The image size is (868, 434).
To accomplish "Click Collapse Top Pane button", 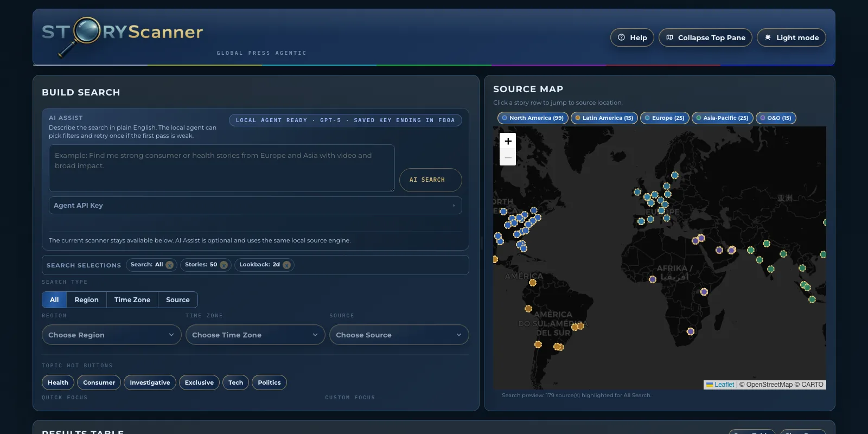I will [x=705, y=37].
